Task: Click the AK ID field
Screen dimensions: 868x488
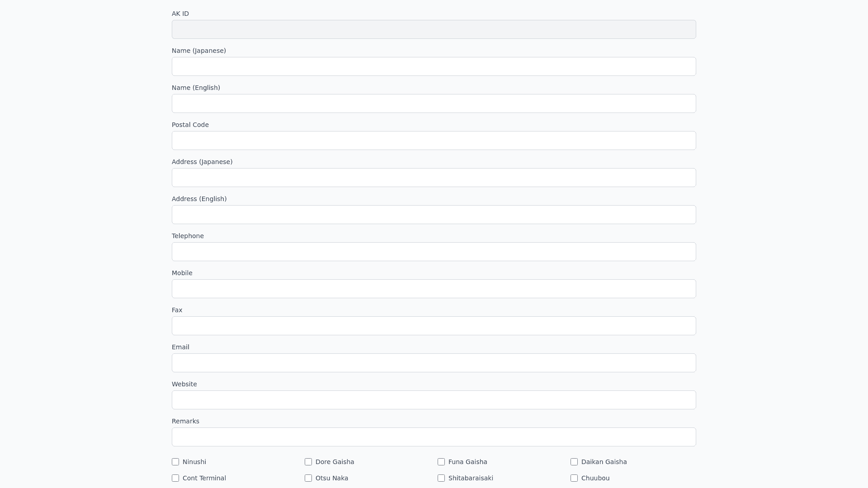Action: point(434,29)
